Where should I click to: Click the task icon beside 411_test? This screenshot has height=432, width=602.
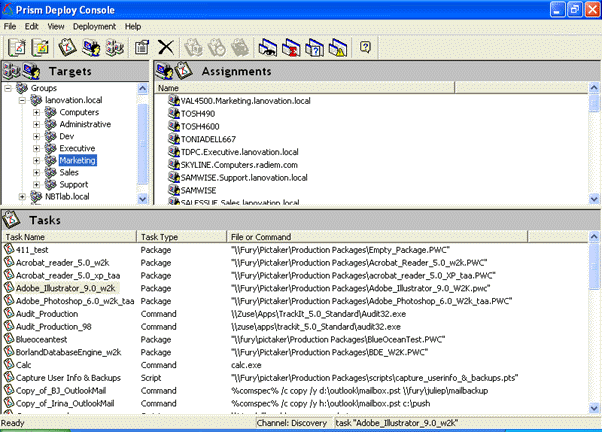click(x=9, y=249)
